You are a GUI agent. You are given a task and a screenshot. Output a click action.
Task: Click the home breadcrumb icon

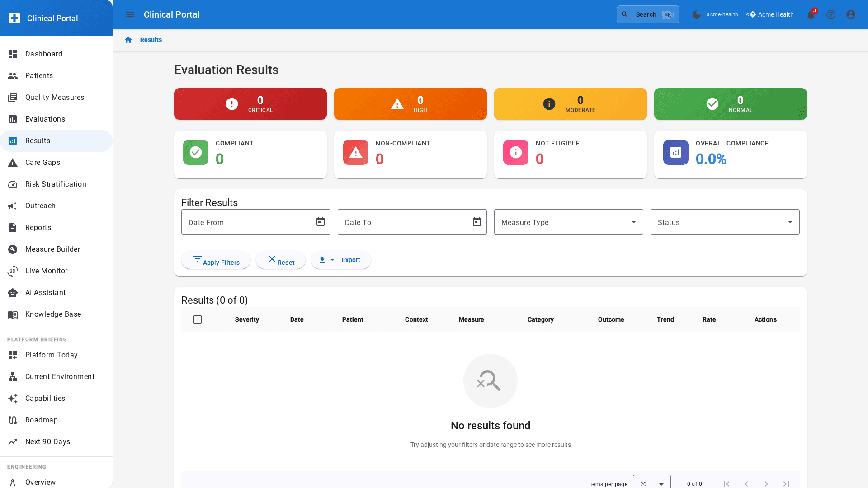tap(128, 40)
